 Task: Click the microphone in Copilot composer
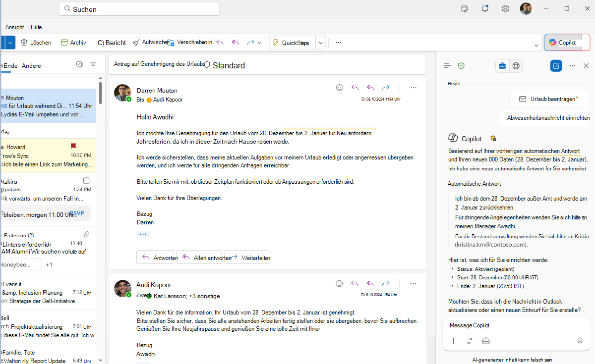(x=580, y=341)
